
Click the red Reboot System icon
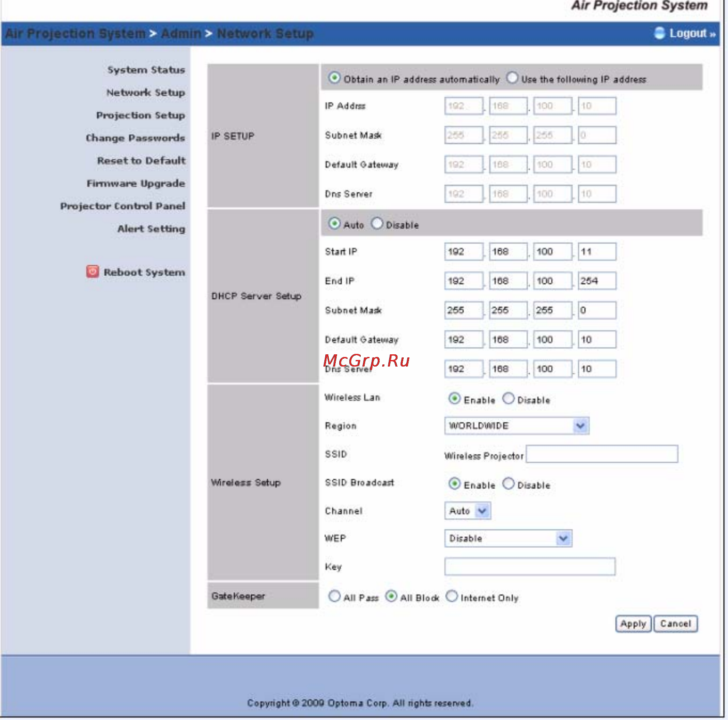point(92,272)
